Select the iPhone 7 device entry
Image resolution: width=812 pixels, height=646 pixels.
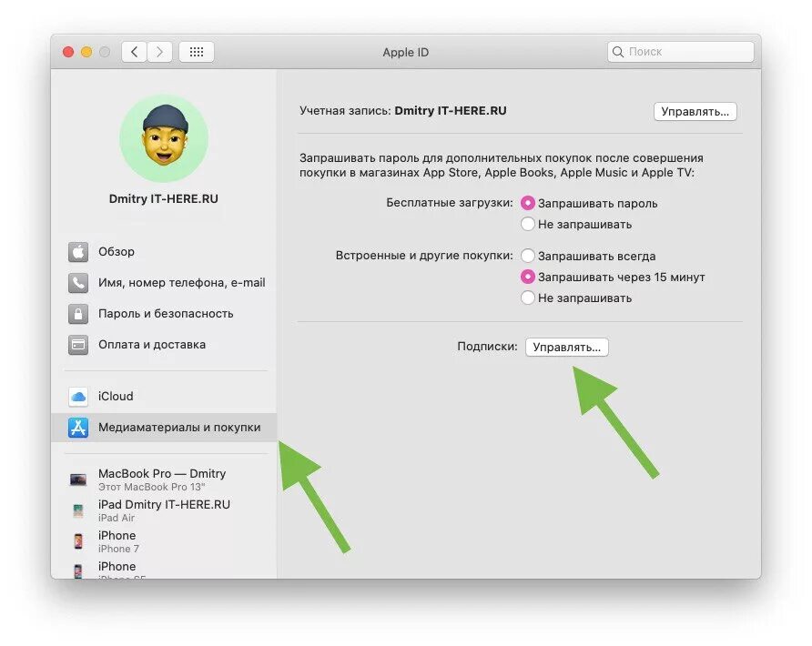pyautogui.click(x=164, y=541)
